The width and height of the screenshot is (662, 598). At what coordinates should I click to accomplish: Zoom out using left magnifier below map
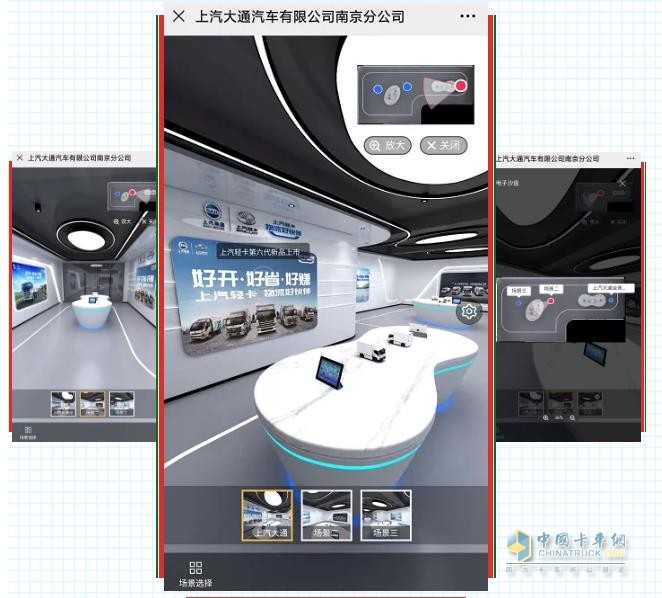(545, 418)
